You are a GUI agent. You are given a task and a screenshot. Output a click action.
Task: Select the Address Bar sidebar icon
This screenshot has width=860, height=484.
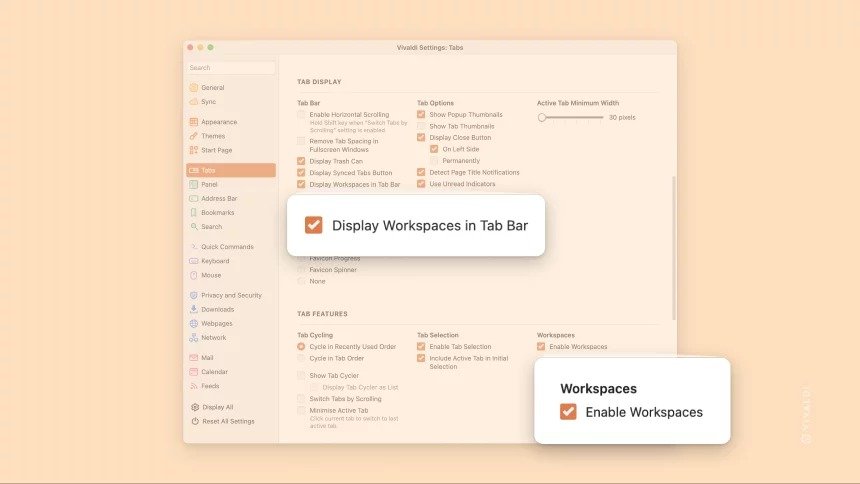tap(194, 198)
